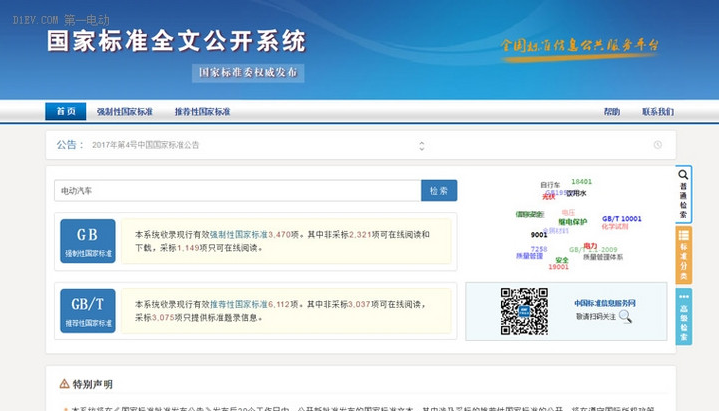This screenshot has width=722, height=411.
Task: Focus the search field containing 电动汽车
Action: [238, 191]
